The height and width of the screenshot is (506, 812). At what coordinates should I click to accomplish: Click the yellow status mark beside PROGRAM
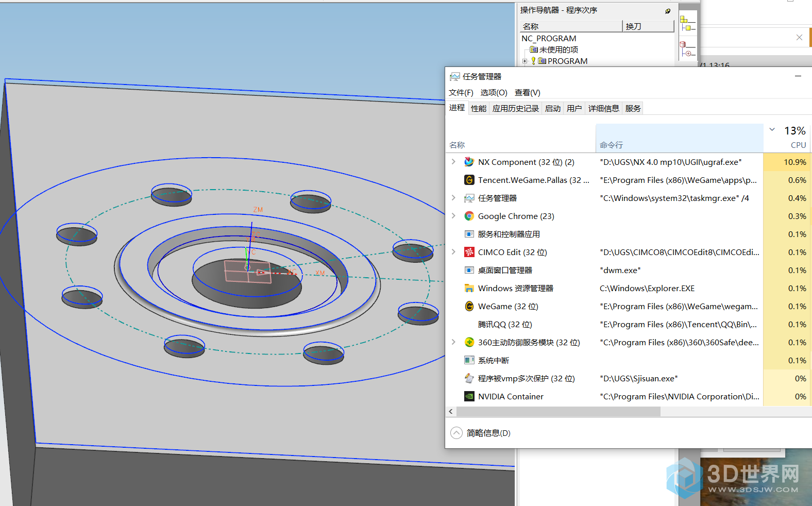click(x=533, y=61)
